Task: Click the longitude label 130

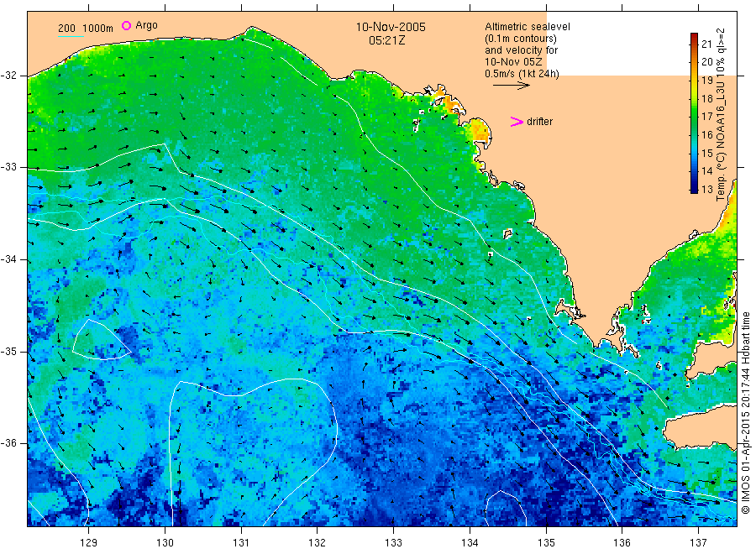Action: coord(165,542)
